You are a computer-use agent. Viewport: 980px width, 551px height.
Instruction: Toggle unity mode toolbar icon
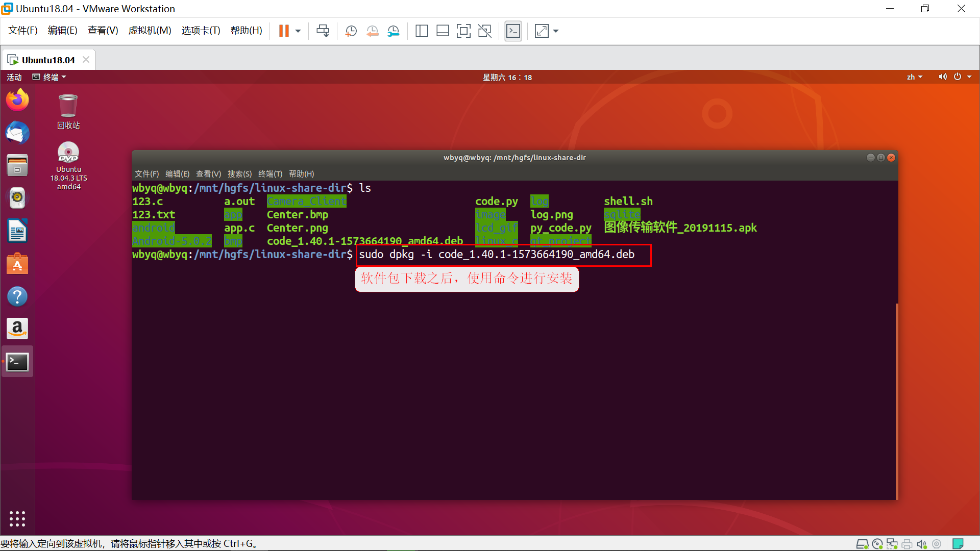[x=484, y=31]
